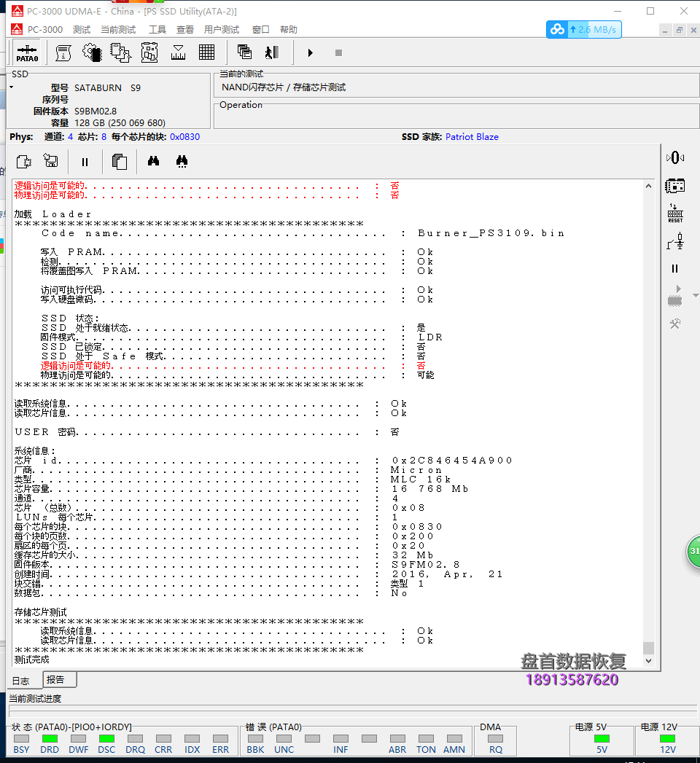Open the 帮助 menu
This screenshot has width=700, height=763.
[x=289, y=30]
